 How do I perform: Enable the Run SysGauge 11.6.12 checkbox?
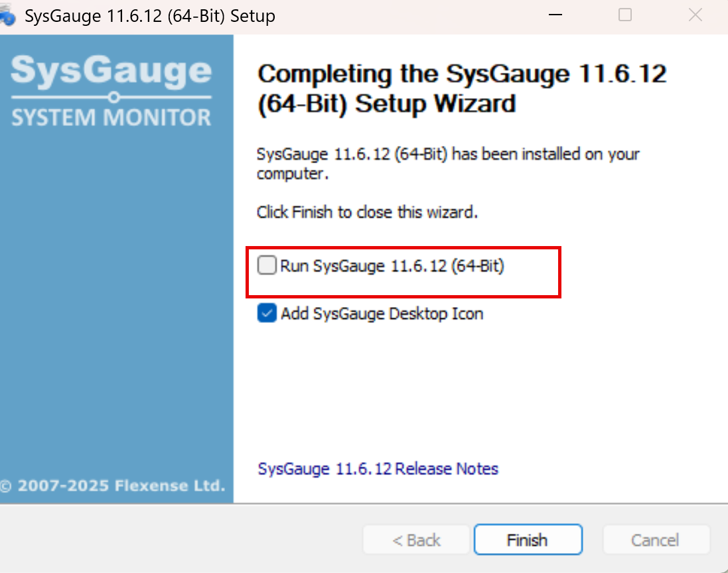coord(267,266)
